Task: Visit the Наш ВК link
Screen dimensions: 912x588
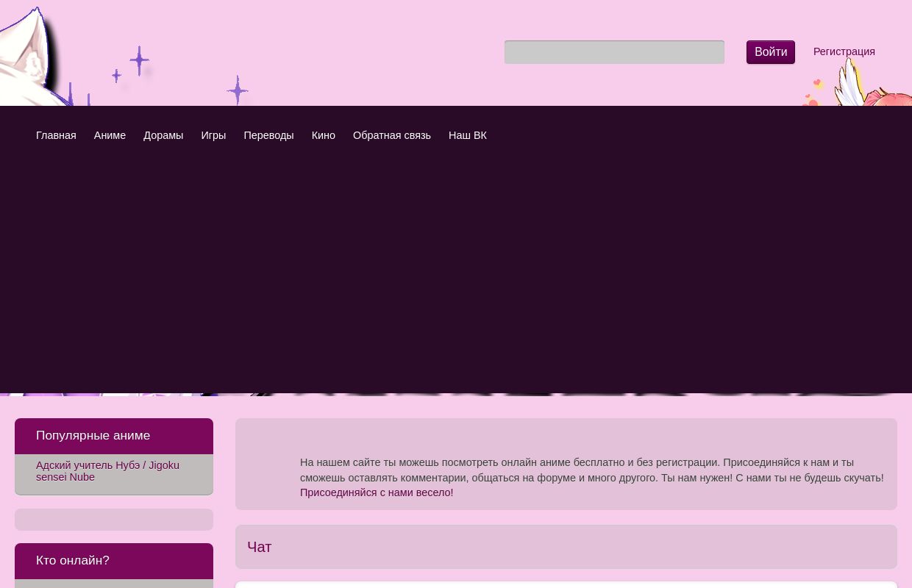Action: (x=467, y=135)
